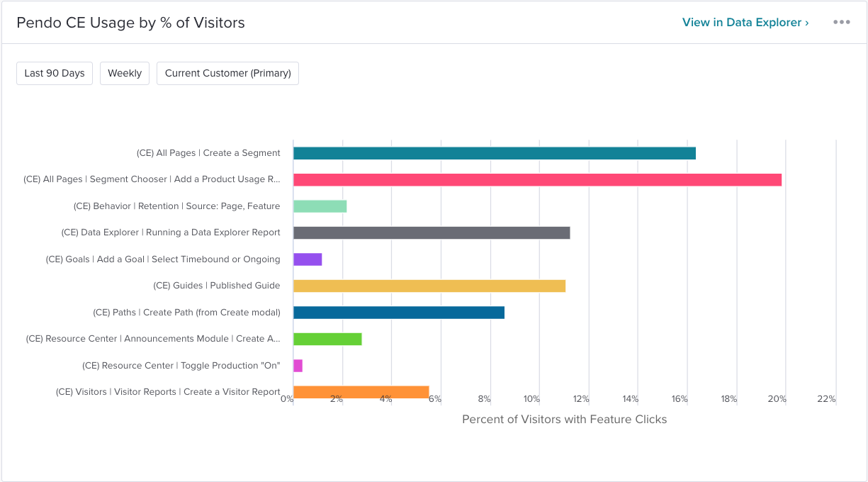Select the 'Visitor Reports | Create a Visitor Report' label
868x482 pixels.
(168, 392)
